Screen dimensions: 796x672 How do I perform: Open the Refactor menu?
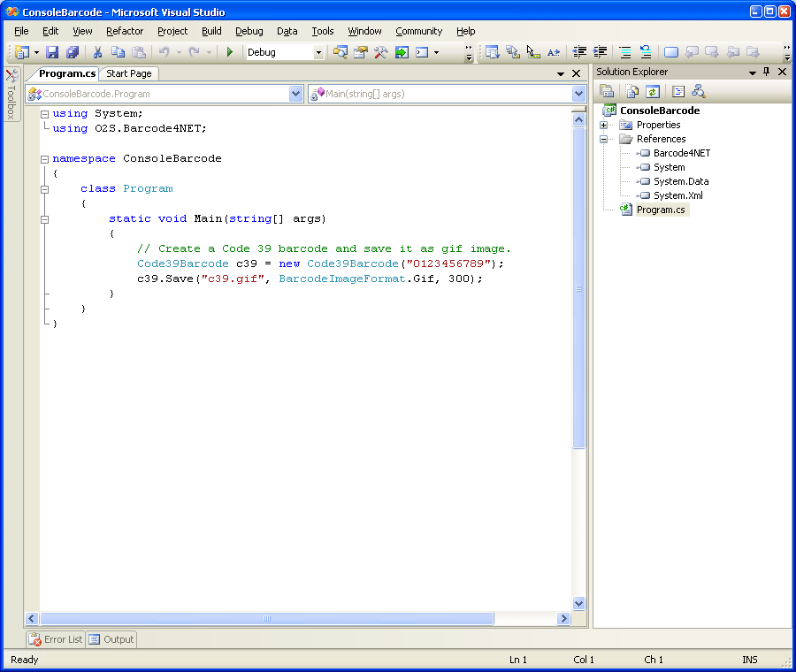point(125,31)
